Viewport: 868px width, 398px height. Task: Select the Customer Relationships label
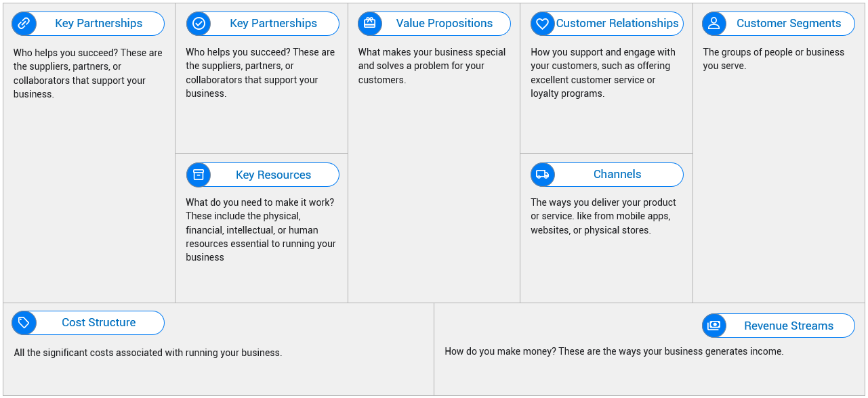(x=617, y=24)
